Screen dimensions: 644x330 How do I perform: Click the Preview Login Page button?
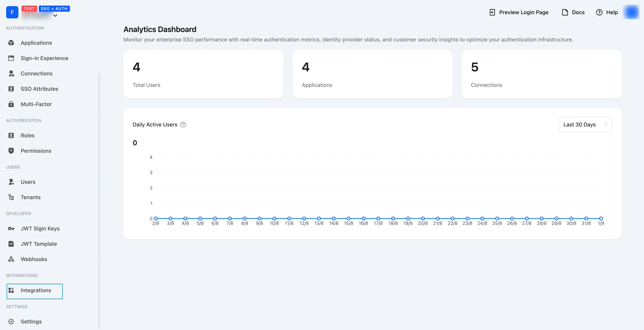[x=518, y=12]
